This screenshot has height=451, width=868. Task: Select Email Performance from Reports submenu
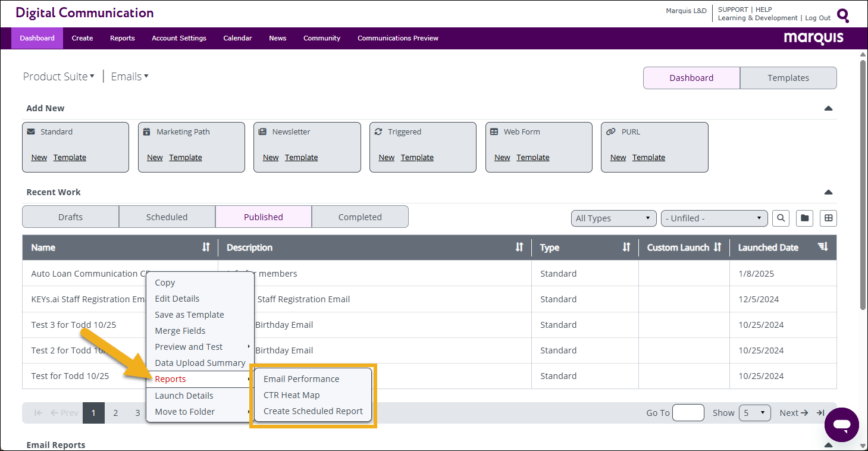(301, 379)
